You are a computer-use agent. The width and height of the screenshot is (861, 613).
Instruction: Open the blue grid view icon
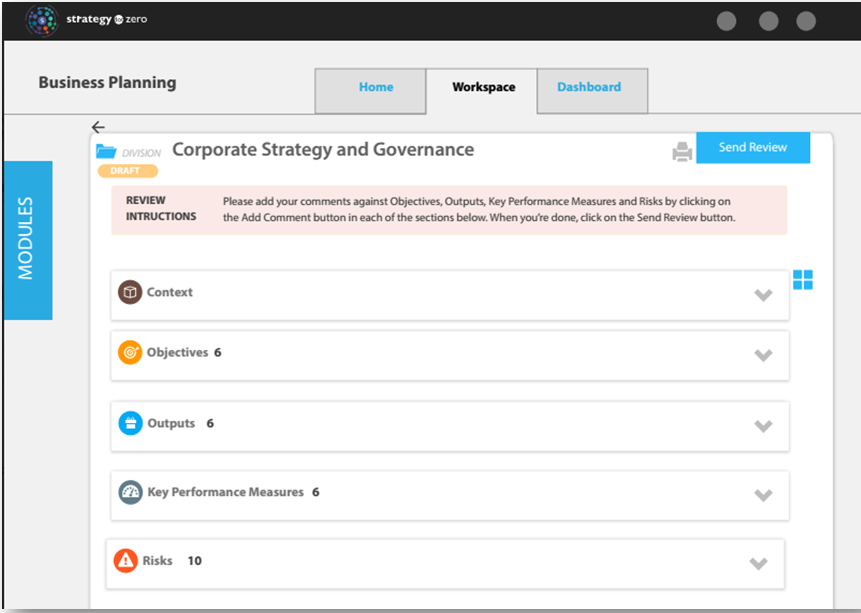(803, 280)
